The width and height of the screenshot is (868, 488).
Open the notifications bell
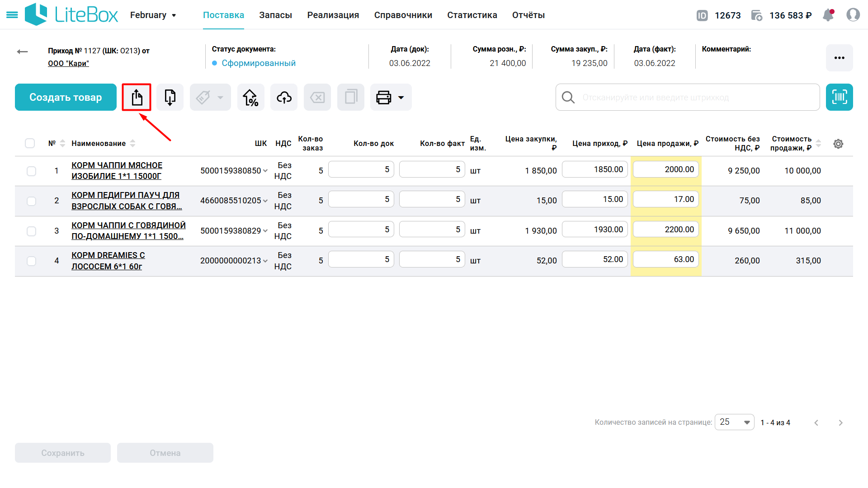pos(828,15)
